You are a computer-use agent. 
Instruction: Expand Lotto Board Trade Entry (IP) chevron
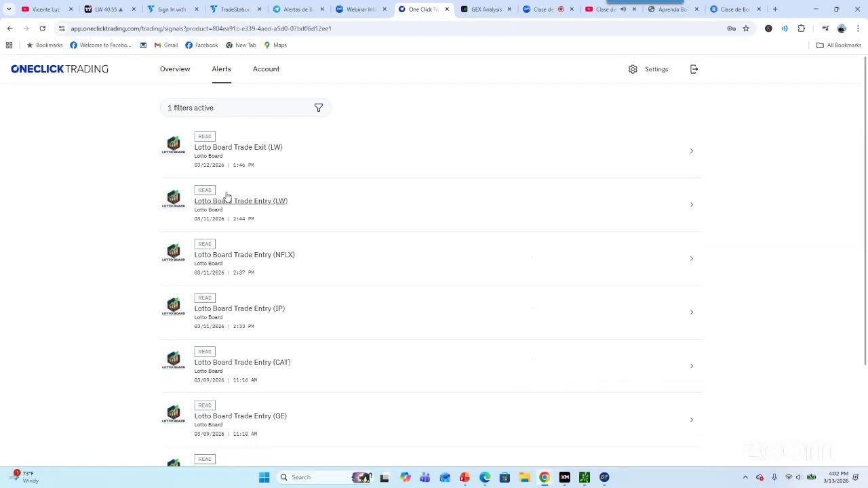(x=692, y=312)
